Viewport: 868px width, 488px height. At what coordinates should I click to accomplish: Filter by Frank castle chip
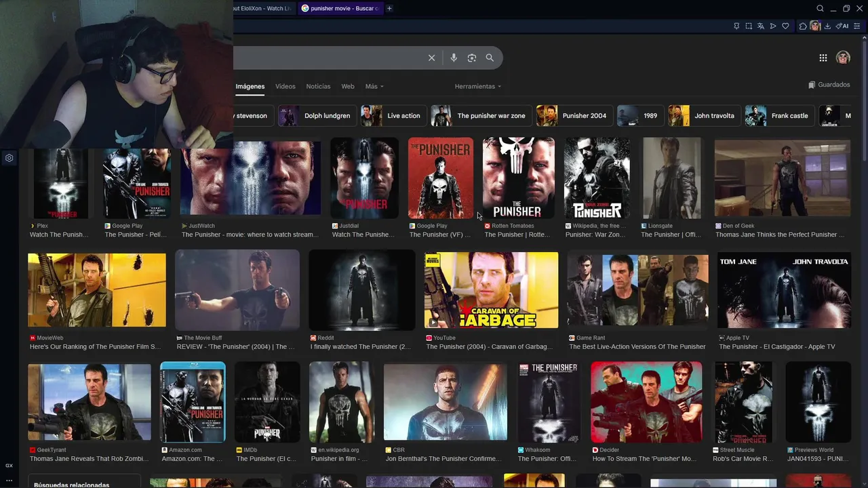pyautogui.click(x=779, y=116)
